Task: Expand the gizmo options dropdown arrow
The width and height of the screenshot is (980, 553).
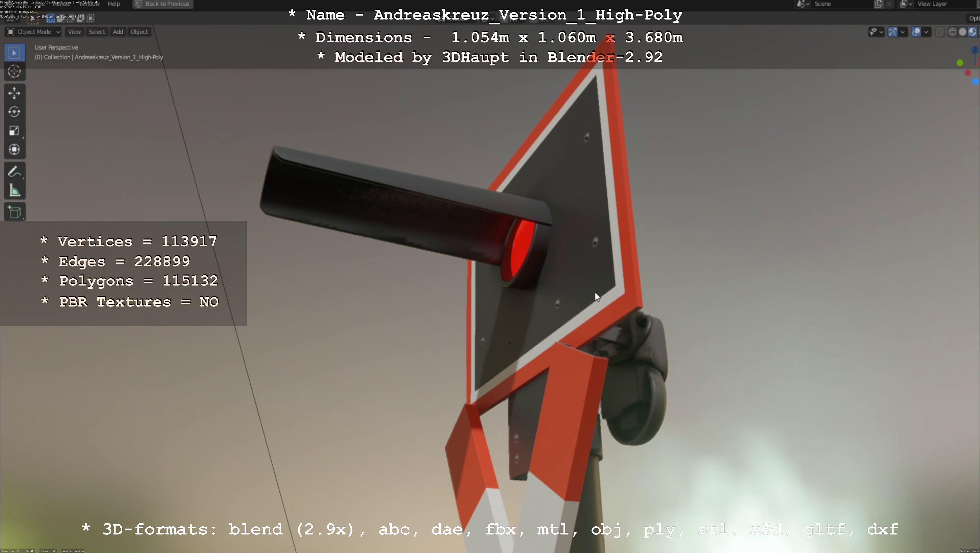Action: pos(903,32)
